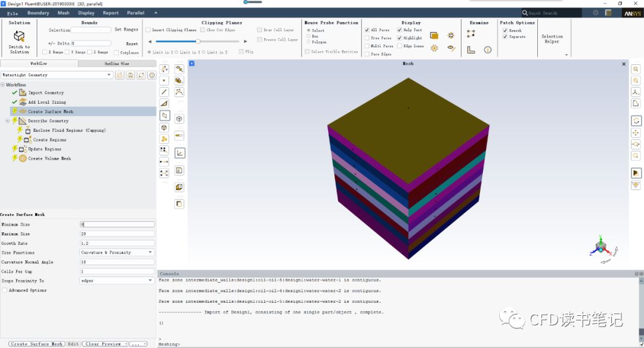The height and width of the screenshot is (348, 644).
Task: Click the pan arrows icon on right toolbar
Action: [x=636, y=132]
